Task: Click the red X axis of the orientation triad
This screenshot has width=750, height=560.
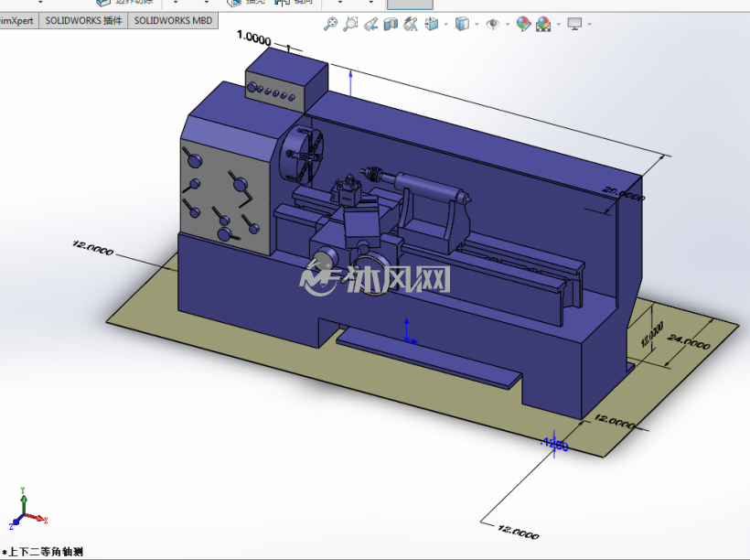Action: [37, 518]
